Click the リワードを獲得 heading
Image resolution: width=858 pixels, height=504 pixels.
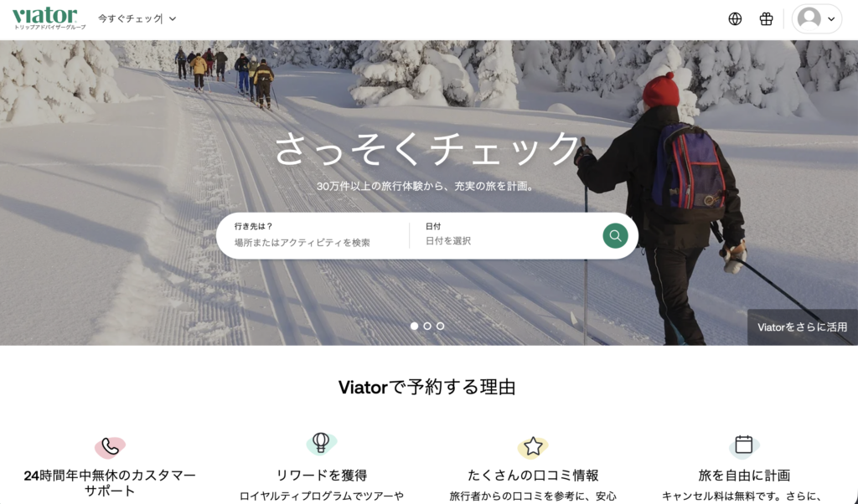[321, 476]
